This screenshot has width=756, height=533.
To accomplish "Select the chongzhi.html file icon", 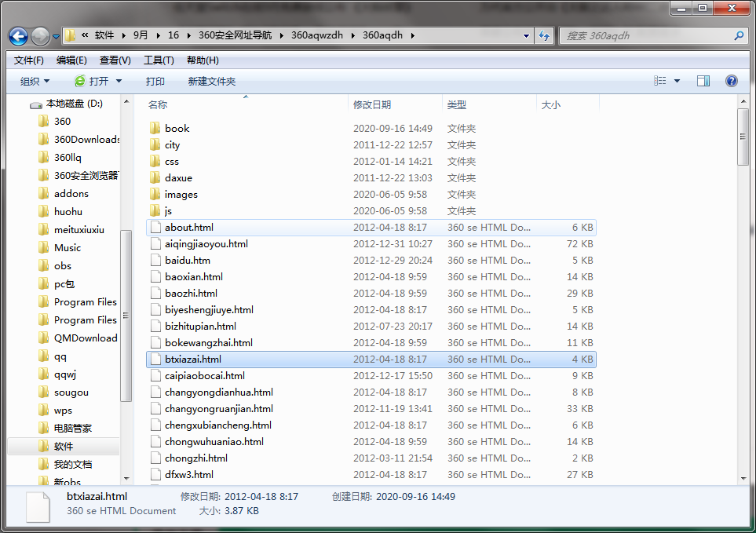I will [155, 458].
